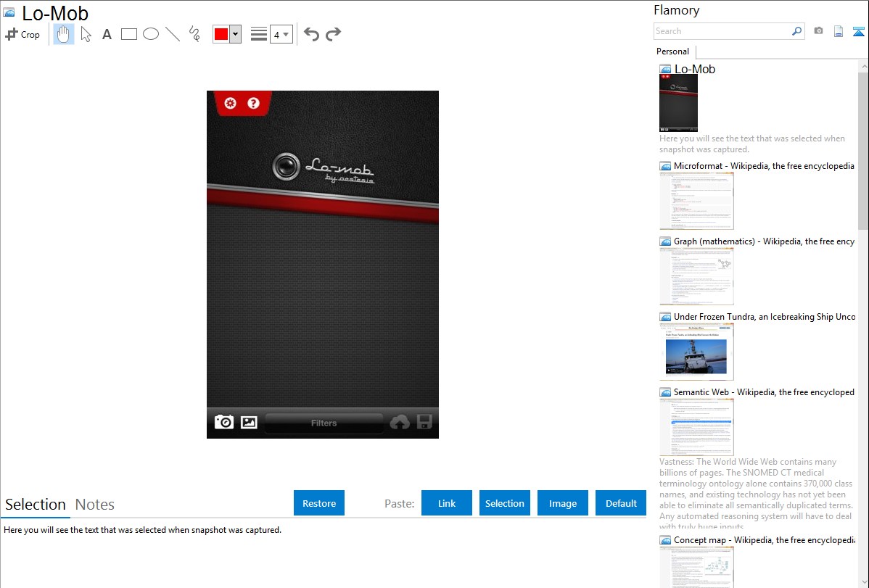Select the text annotation tool
The image size is (869, 588).
107,34
